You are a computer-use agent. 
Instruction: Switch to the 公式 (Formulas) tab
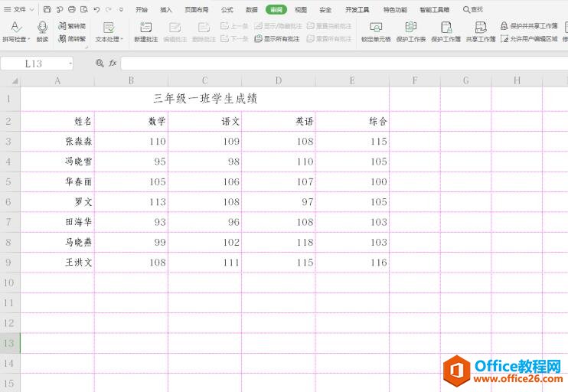[227, 10]
